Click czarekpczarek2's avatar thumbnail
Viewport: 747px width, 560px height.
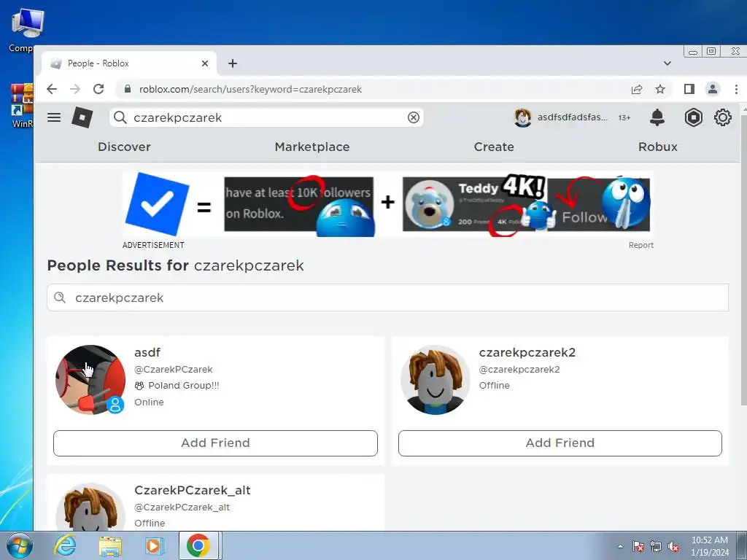tap(435, 379)
